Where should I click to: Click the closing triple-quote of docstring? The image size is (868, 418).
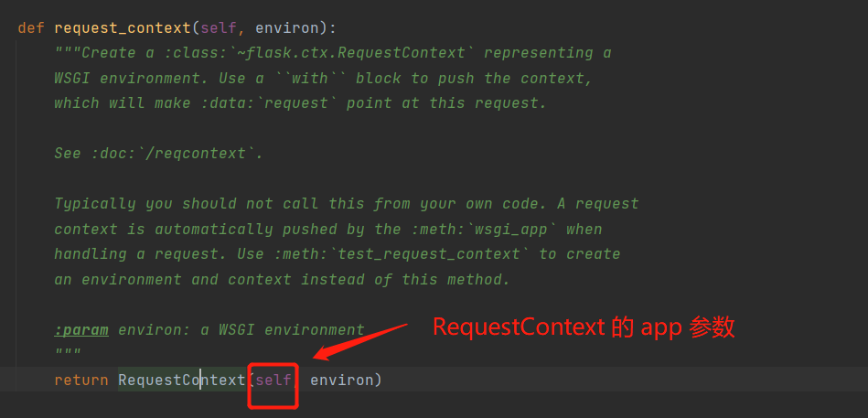[68, 352]
